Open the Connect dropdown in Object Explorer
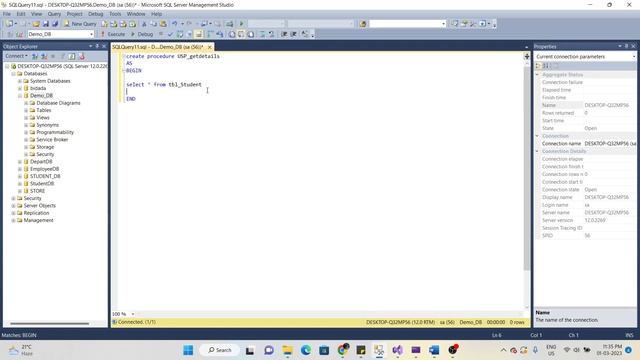The height and width of the screenshot is (360, 640). [16, 56]
